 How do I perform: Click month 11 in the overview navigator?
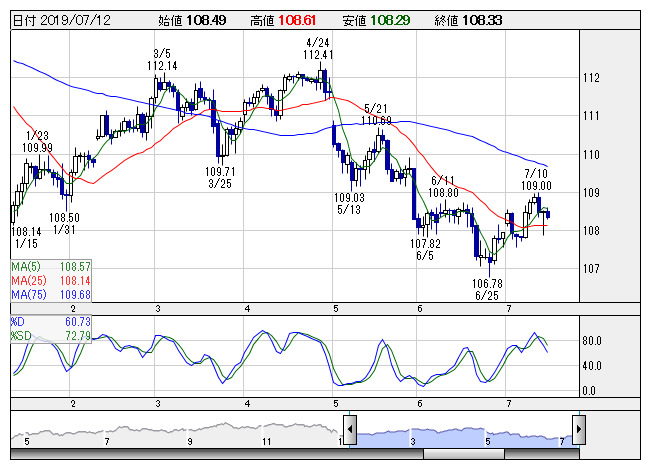267,441
